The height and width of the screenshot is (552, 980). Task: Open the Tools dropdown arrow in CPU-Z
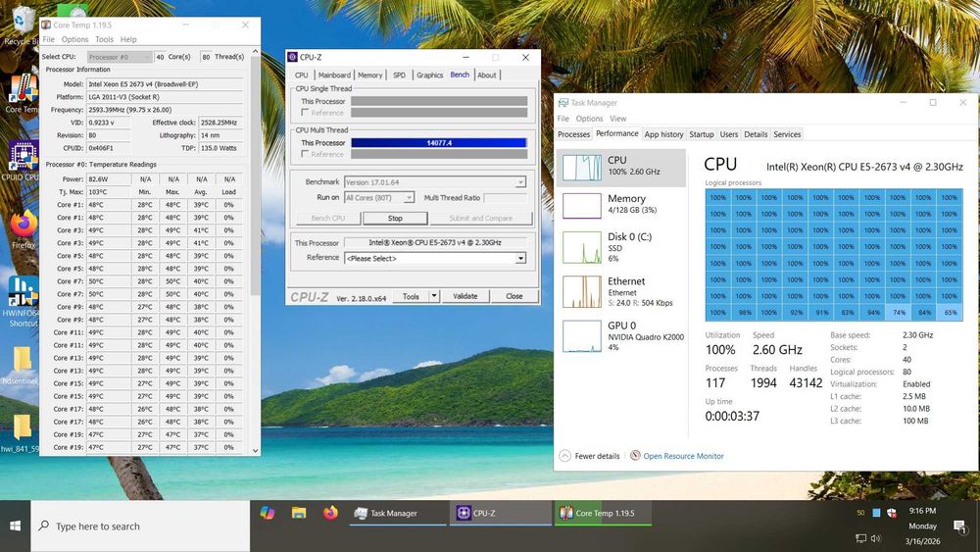pos(434,296)
